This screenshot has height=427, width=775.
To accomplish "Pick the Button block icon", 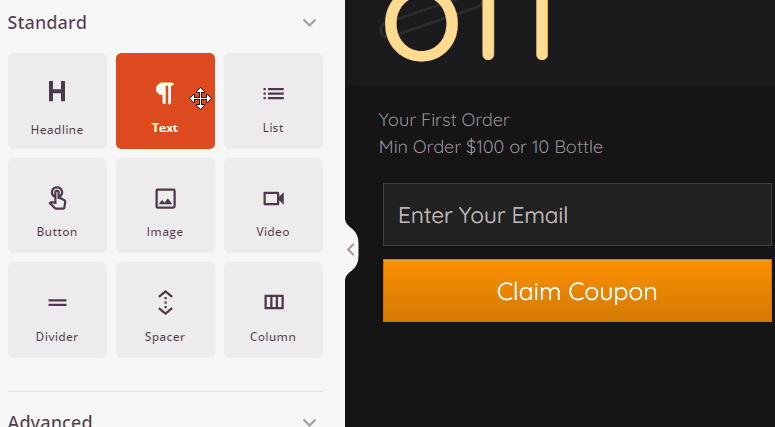I will click(x=57, y=198).
